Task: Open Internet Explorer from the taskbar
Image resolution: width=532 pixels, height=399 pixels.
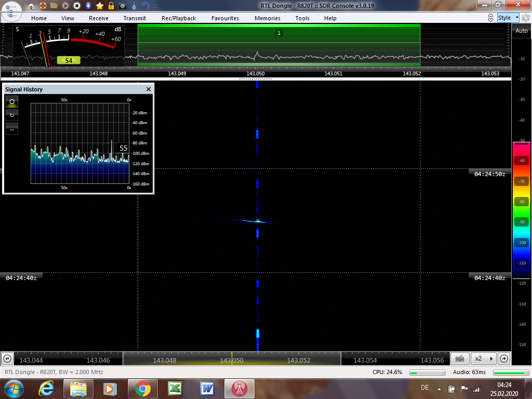Action: (x=46, y=389)
